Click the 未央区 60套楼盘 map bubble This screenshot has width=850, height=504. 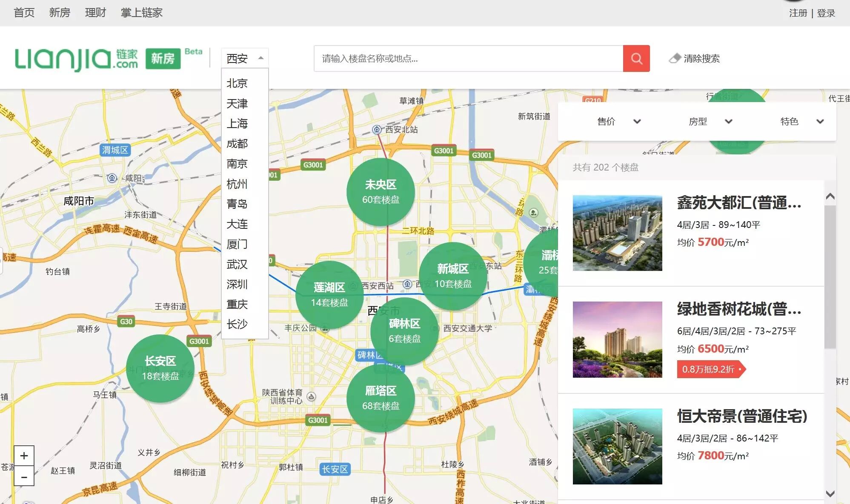(x=381, y=191)
